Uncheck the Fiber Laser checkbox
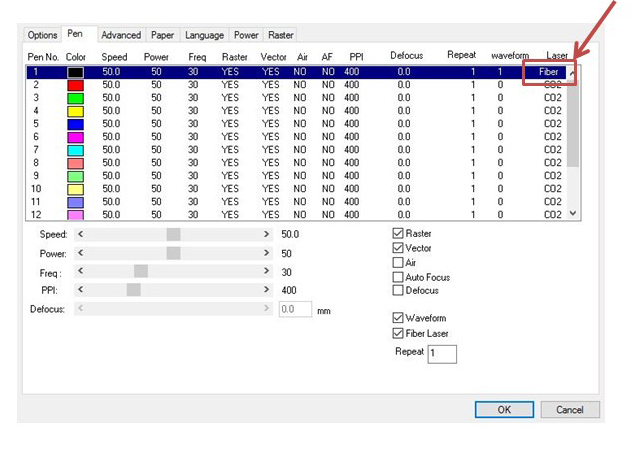Screen dimensions: 631x451 398,333
